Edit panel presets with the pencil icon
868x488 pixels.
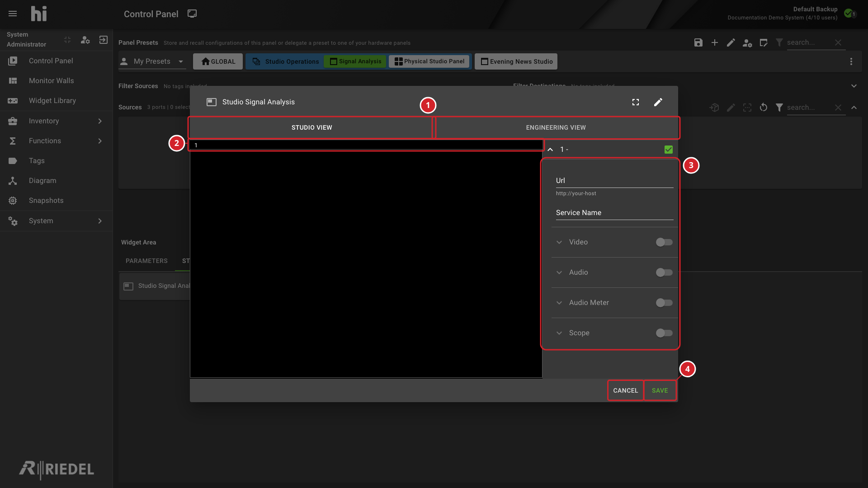pyautogui.click(x=731, y=42)
